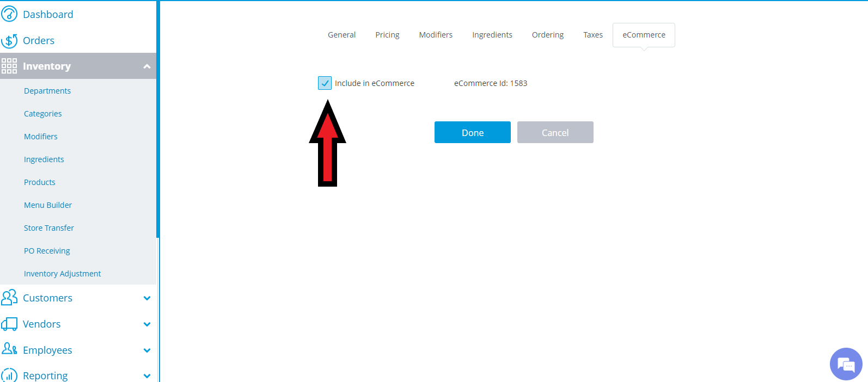Click the Inventory grid icon

(x=9, y=66)
